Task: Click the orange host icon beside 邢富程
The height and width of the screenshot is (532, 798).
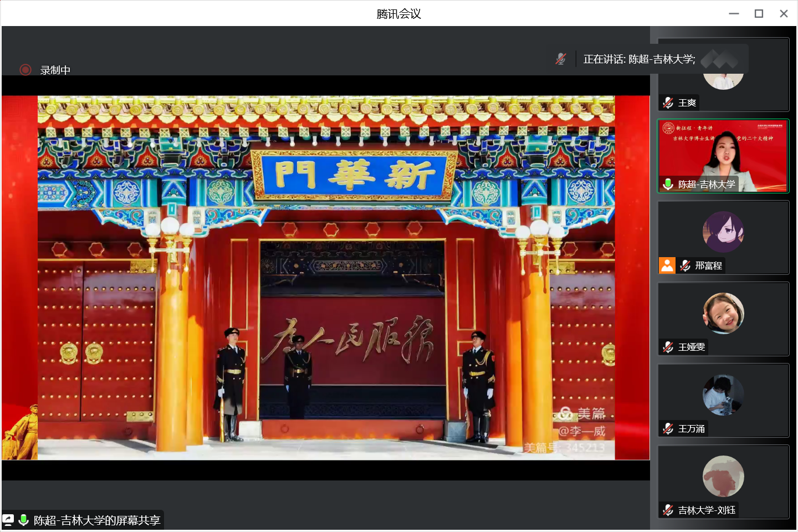Action: [x=667, y=265]
